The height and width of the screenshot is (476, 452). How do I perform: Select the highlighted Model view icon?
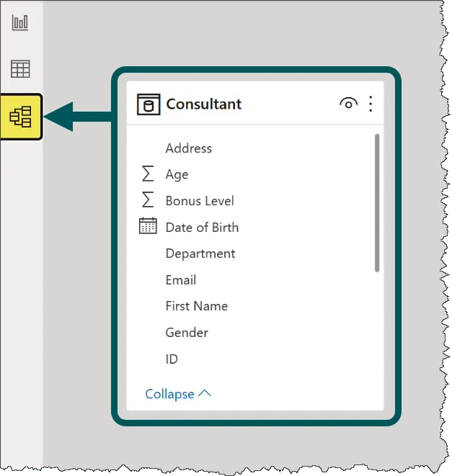point(21,117)
